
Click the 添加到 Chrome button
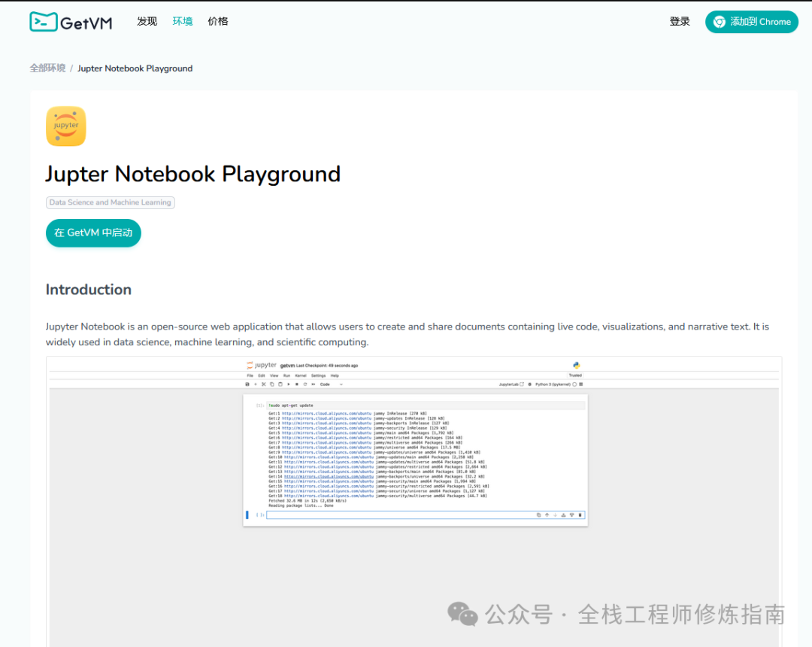point(751,22)
